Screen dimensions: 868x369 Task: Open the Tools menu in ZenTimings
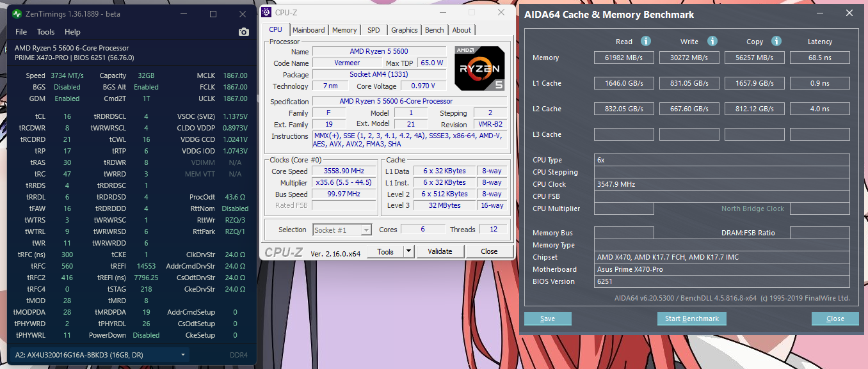pyautogui.click(x=45, y=32)
